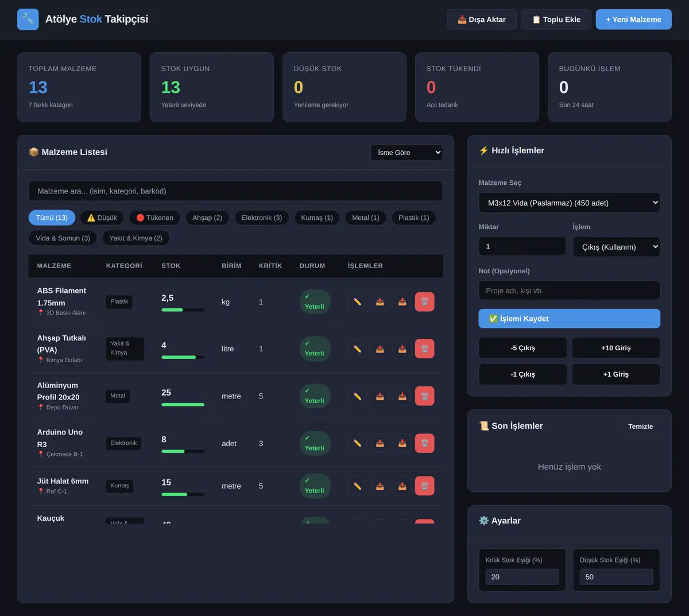This screenshot has height=616, width=689.
Task: Open inbox (stock in) icon for ABS Filament
Action: pos(402,302)
